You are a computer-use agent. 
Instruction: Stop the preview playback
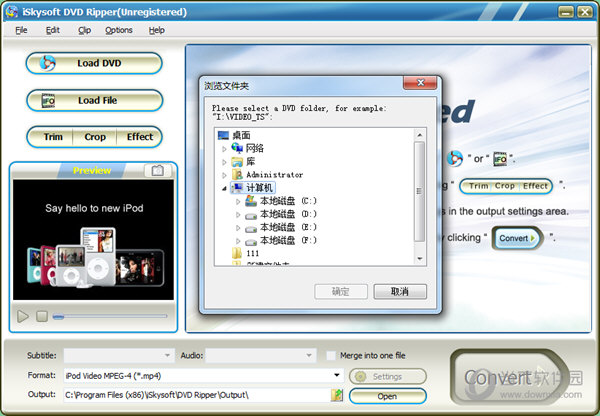42,316
